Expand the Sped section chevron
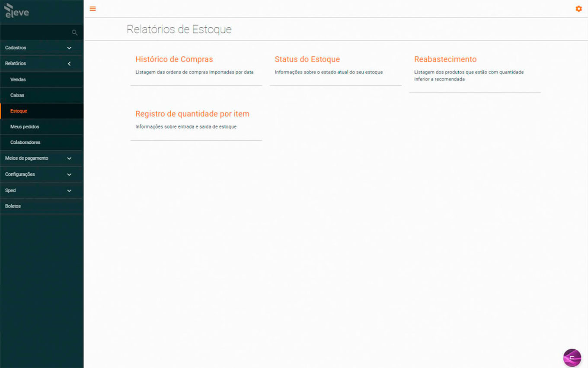This screenshot has width=588, height=368. click(69, 190)
